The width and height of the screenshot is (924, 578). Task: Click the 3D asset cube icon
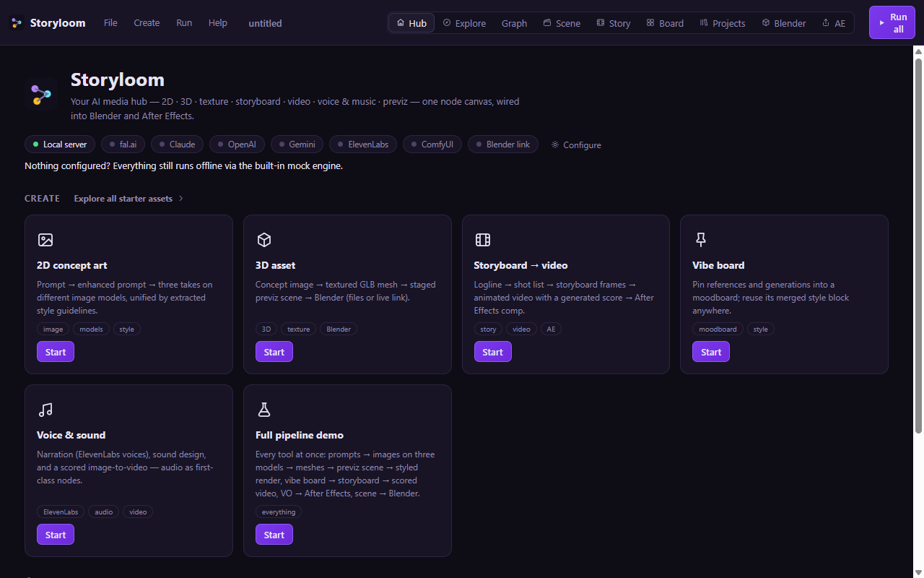pyautogui.click(x=264, y=240)
